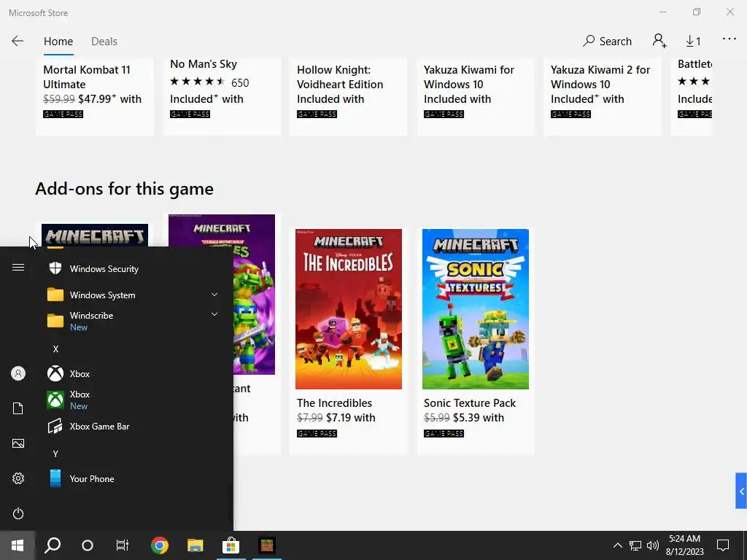This screenshot has height=560, width=747.
Task: Switch to Minecraft taskbar icon
Action: click(267, 545)
